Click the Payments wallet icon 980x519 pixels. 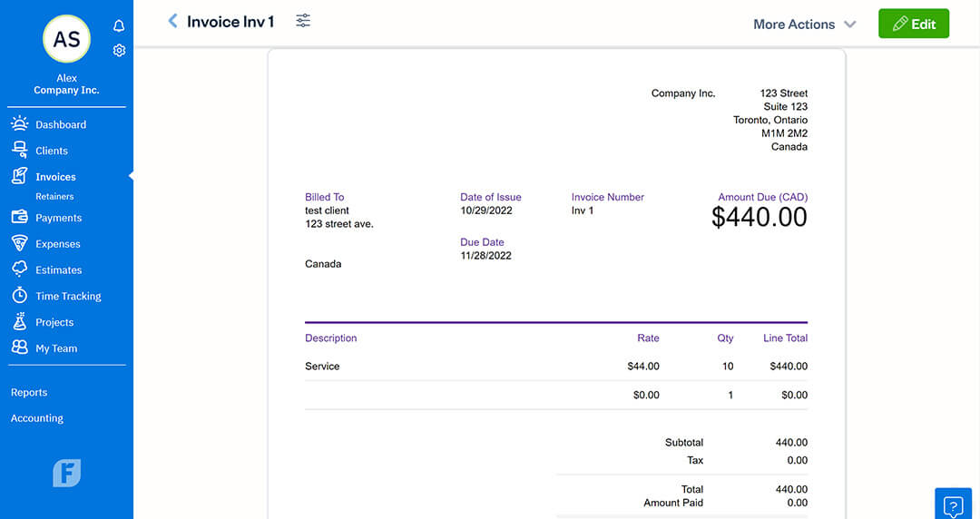19,217
